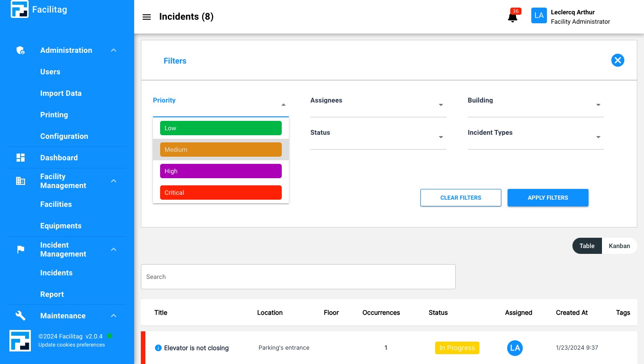644x364 pixels.
Task: Click info icon beside Elevator is not closing
Action: click(158, 348)
